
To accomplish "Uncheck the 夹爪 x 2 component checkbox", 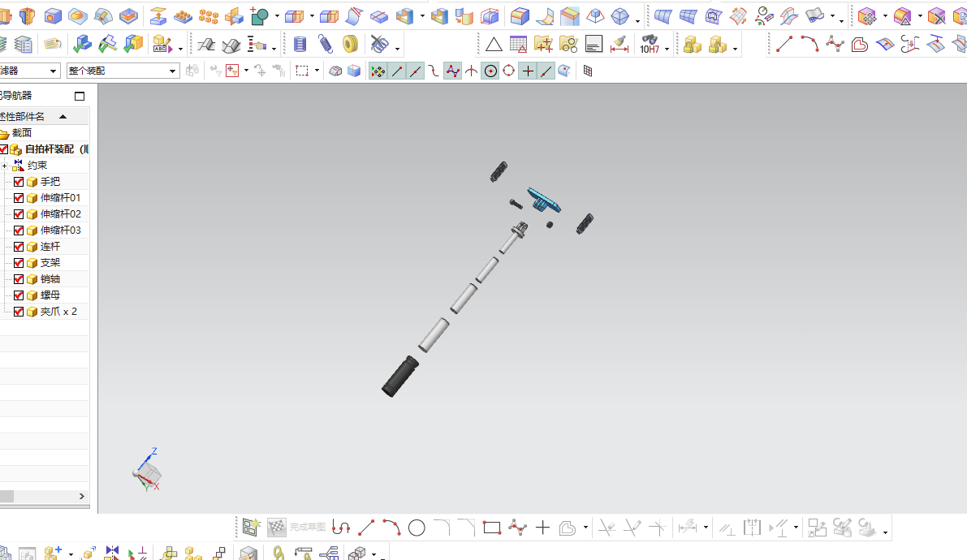I will point(19,312).
